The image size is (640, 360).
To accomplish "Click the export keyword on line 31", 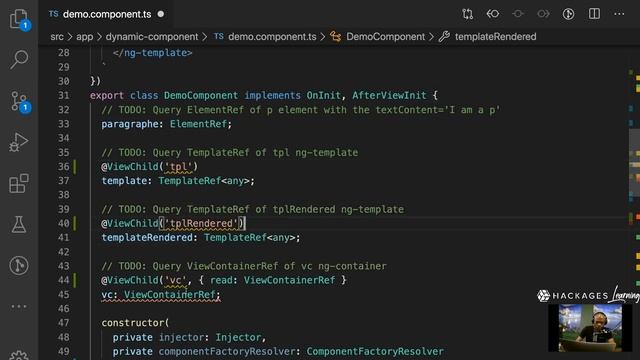I will click(x=107, y=96).
